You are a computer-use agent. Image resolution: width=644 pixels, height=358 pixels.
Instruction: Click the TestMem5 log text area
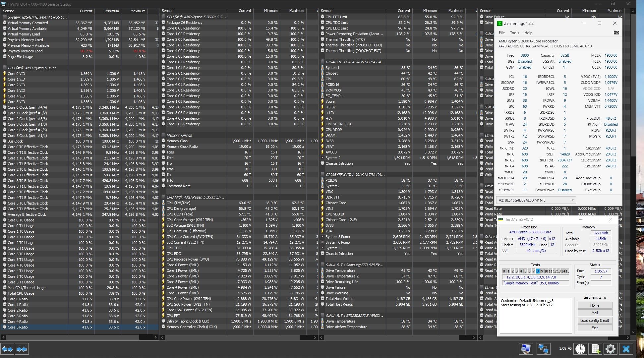click(536, 315)
